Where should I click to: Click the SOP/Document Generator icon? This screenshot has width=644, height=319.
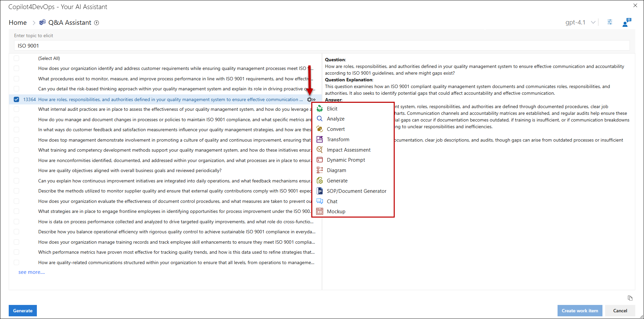point(320,191)
